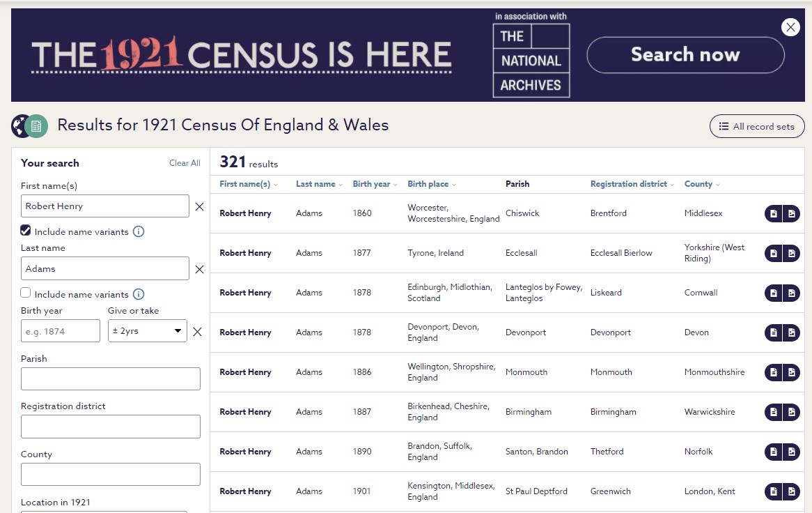Clear the last name field using its X
Screen dimensions: 812x513
(x=199, y=268)
